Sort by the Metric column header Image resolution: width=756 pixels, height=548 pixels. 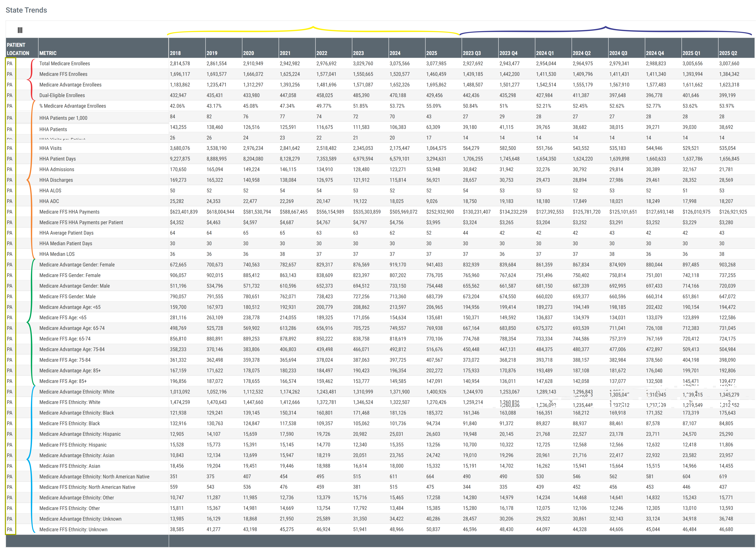(x=48, y=53)
